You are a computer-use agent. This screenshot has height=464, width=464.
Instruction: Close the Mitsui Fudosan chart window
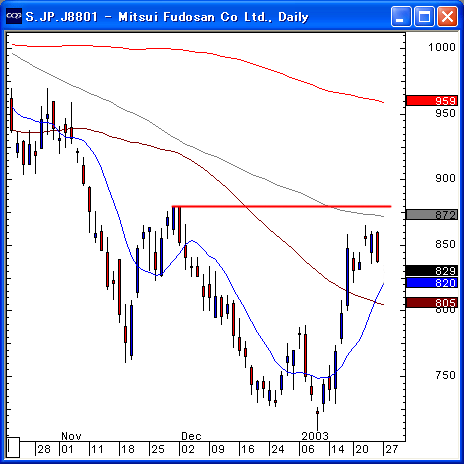point(447,16)
